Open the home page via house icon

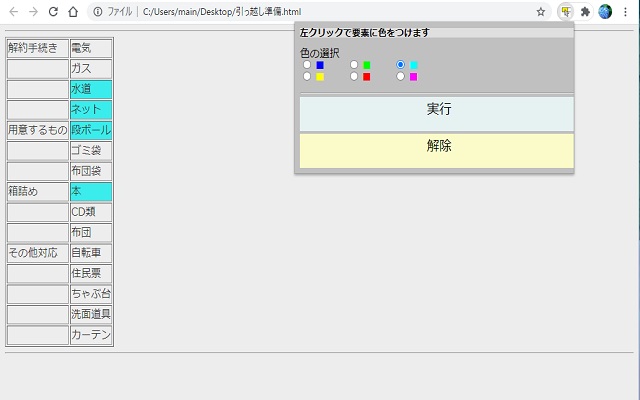[x=73, y=12]
